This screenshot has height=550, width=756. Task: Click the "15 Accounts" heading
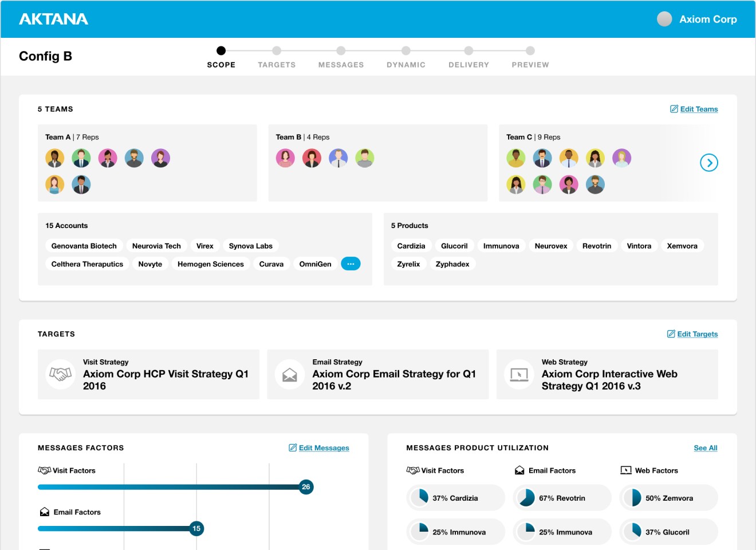(66, 226)
